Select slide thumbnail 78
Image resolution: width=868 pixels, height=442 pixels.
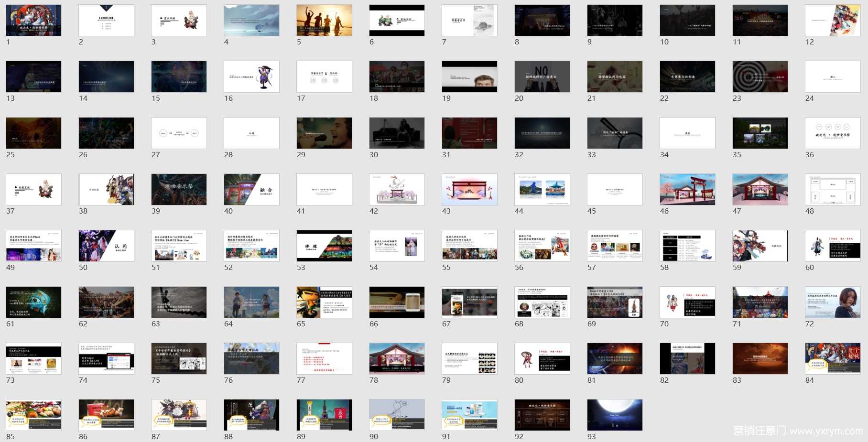397,358
